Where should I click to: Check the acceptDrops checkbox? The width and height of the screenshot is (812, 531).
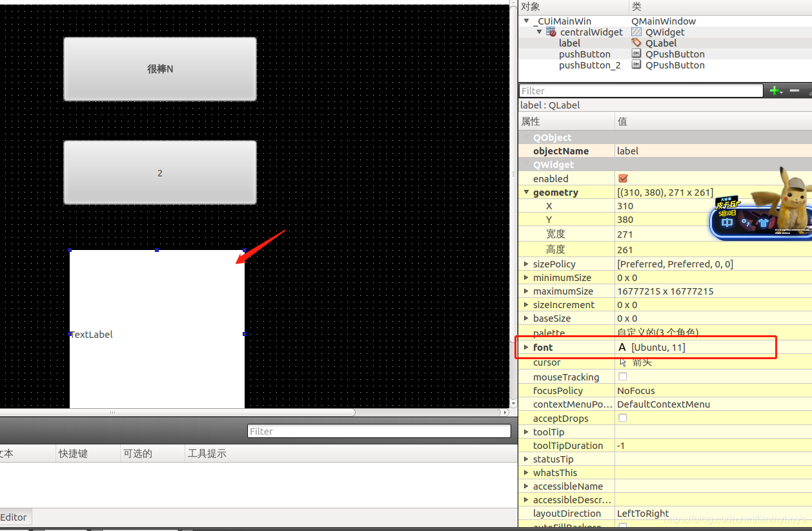(x=623, y=418)
